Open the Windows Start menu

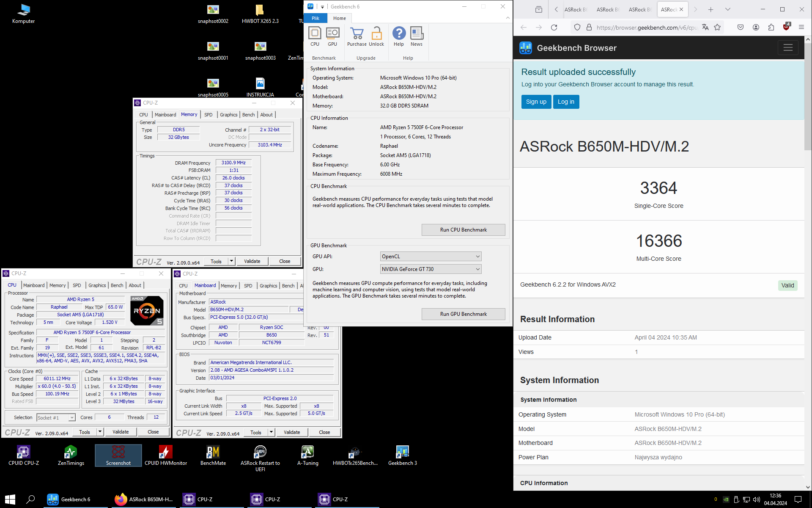pos(10,500)
